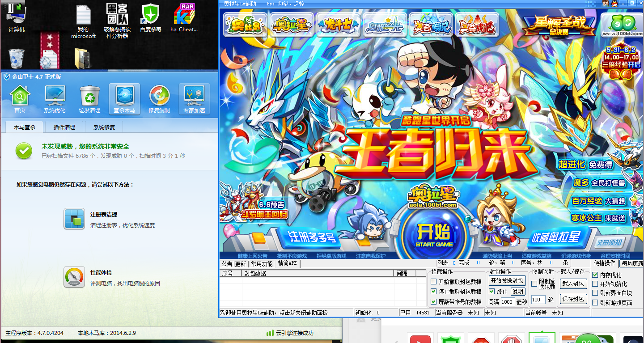Open the 常用功能 tab

click(x=262, y=264)
